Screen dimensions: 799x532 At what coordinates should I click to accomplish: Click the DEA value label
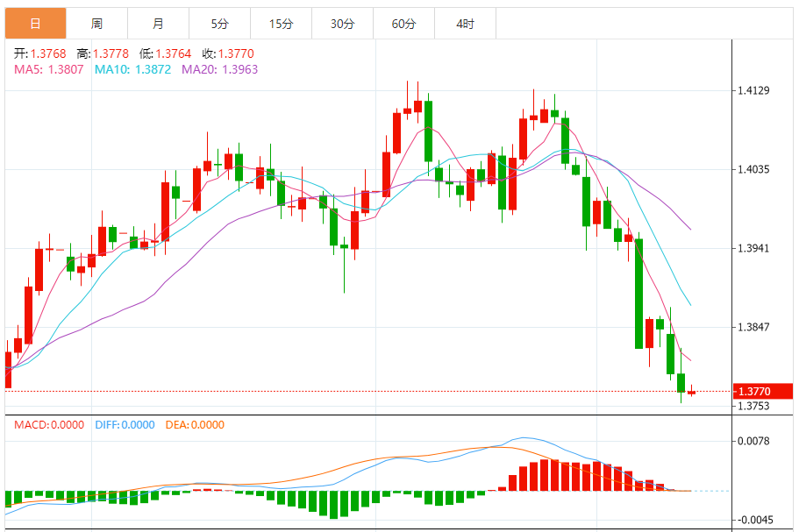(193, 425)
